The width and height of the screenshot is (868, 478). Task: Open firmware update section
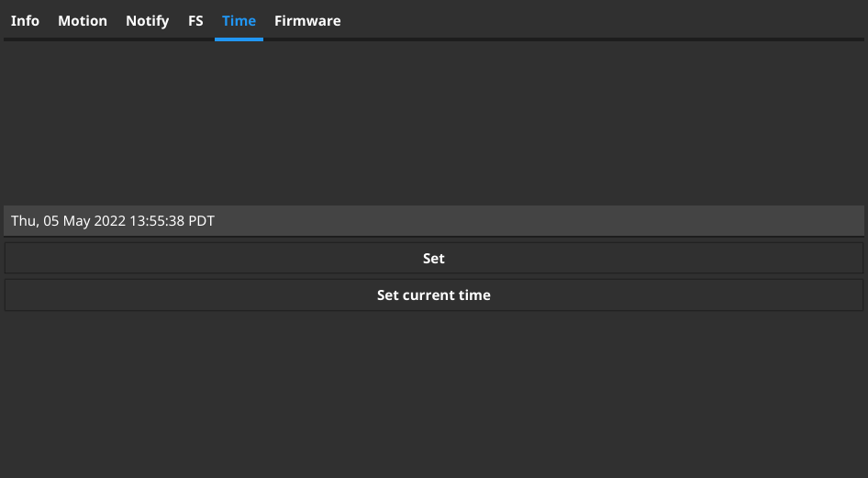click(x=307, y=20)
